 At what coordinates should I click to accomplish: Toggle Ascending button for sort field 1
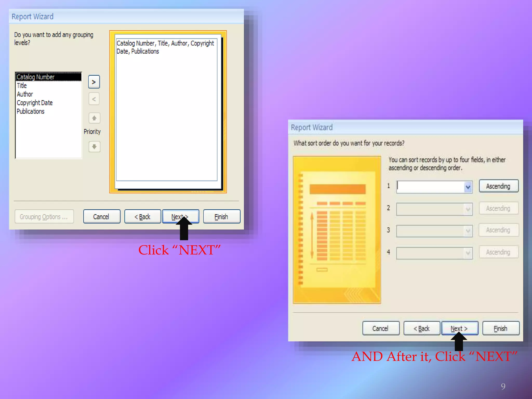point(498,186)
